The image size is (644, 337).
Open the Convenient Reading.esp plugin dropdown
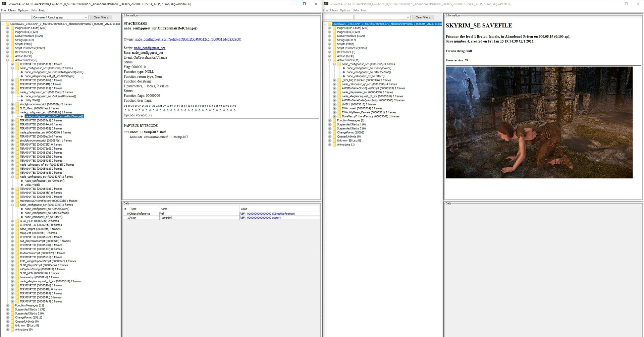86,17
